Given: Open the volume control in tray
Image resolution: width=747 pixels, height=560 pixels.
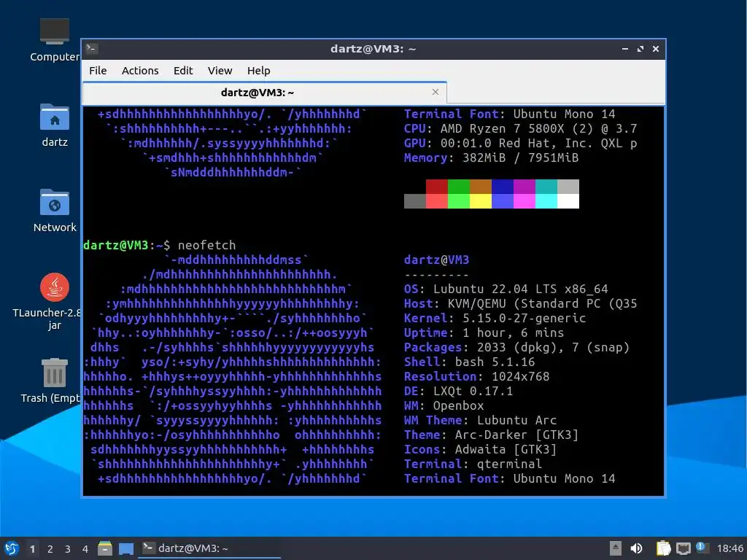Looking at the screenshot, I should [x=636, y=548].
